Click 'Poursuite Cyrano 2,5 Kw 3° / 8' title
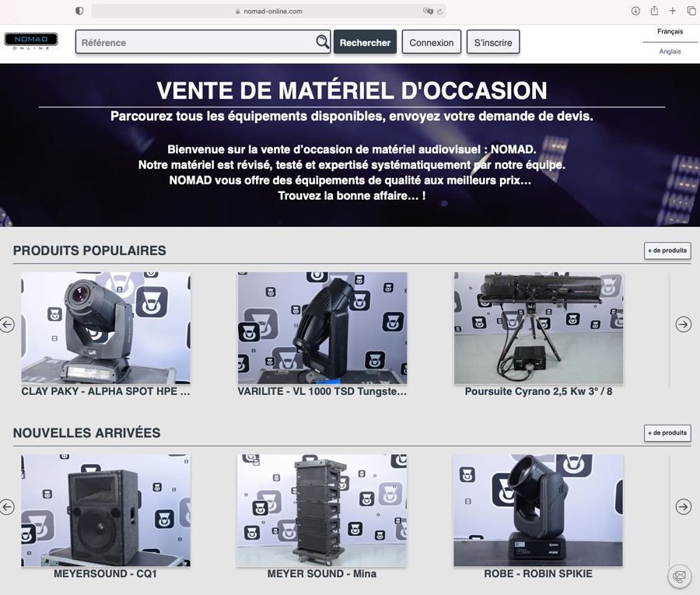Image resolution: width=700 pixels, height=595 pixels. tap(538, 391)
